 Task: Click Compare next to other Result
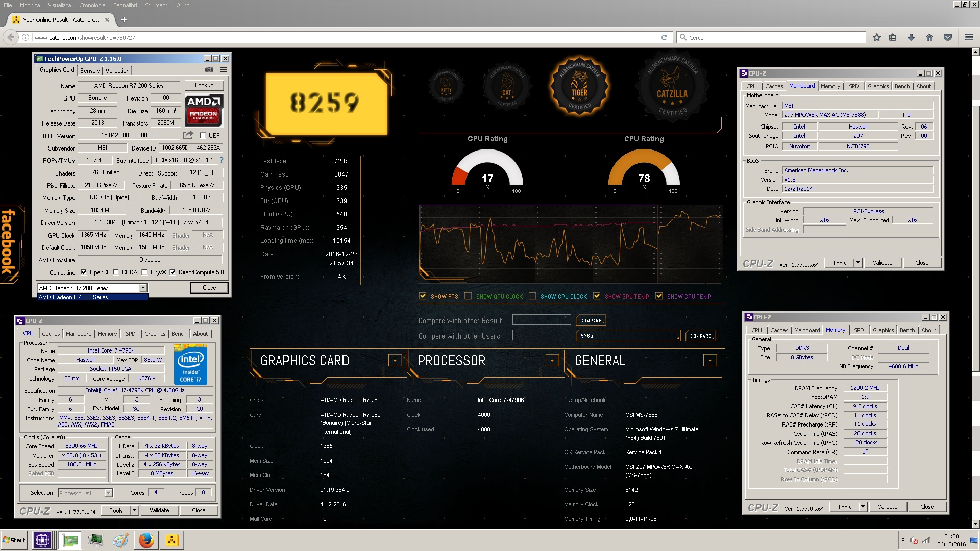coord(591,320)
